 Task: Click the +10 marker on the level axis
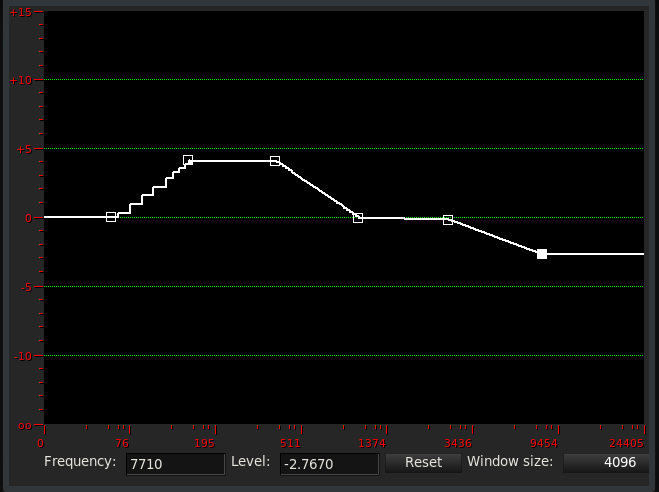coord(20,80)
